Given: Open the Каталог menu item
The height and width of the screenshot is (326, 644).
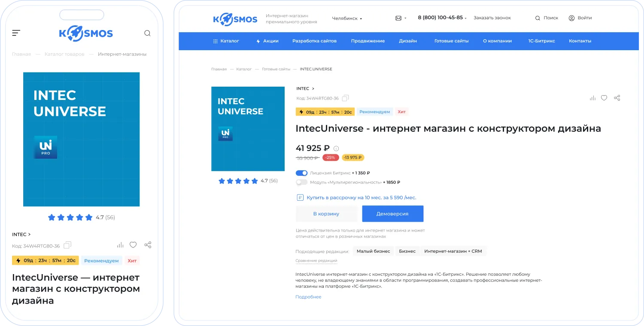Looking at the screenshot, I should tap(226, 41).
